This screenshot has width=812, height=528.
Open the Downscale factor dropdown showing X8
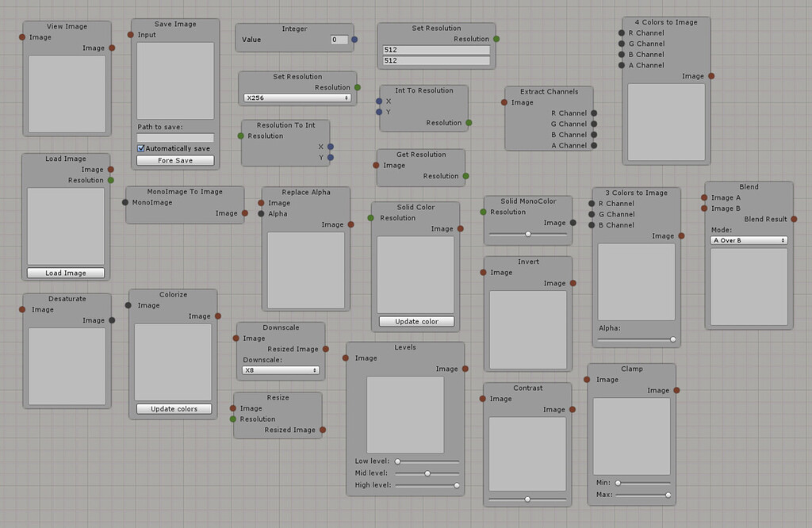click(282, 369)
